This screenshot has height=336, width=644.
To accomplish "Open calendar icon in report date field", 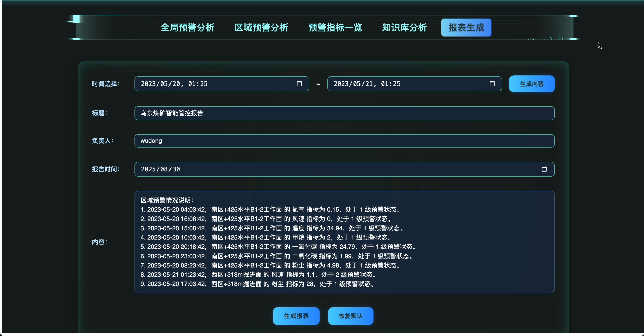I will 544,169.
